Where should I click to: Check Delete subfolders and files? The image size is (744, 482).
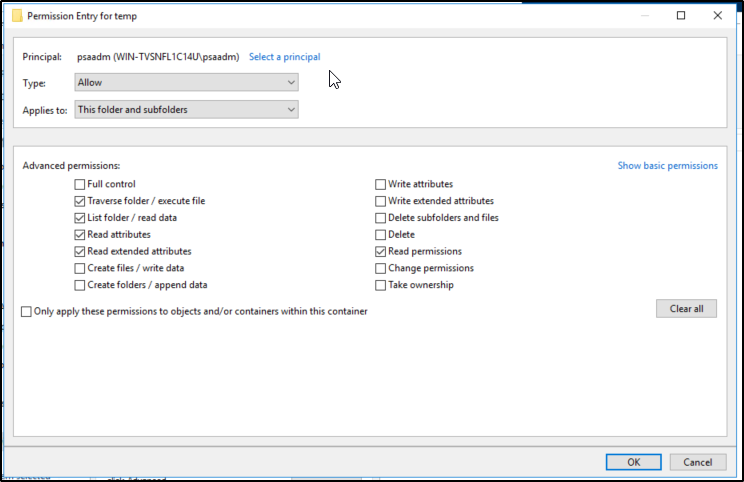(x=381, y=218)
